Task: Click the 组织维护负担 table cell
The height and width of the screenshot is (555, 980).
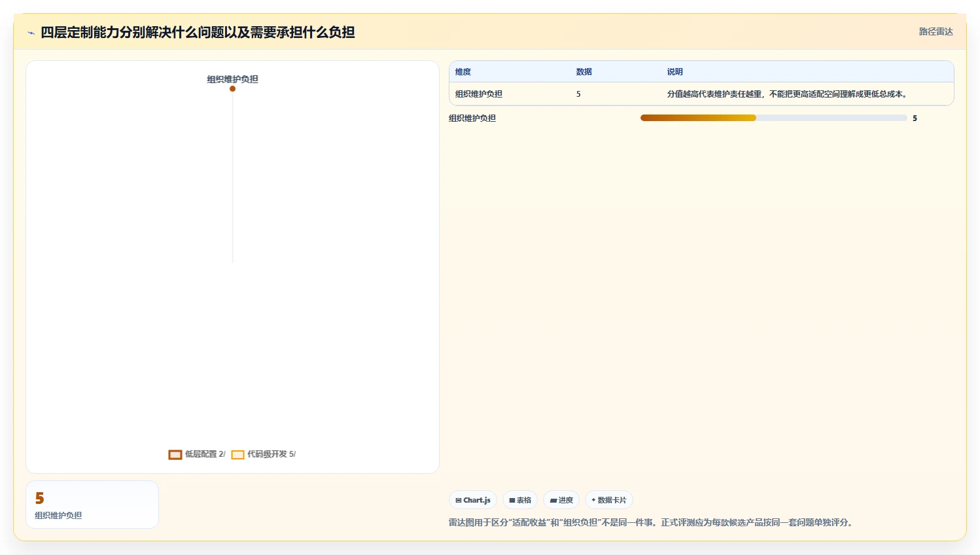Action: tap(479, 94)
